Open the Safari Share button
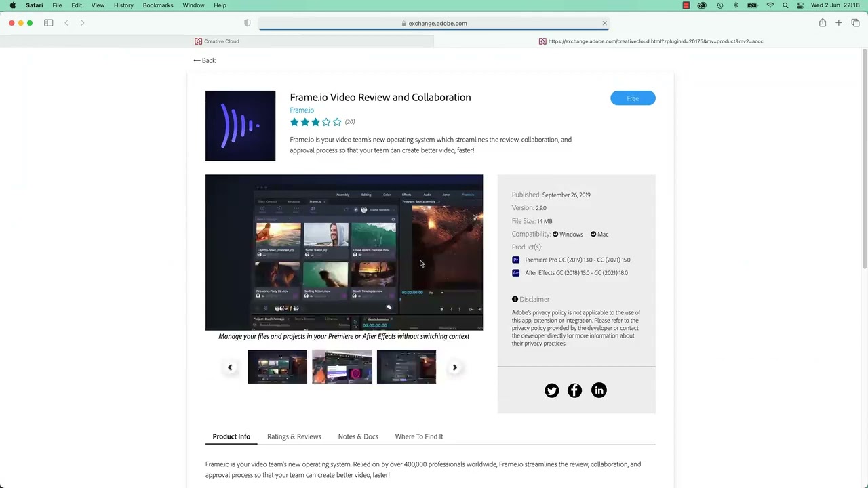This screenshot has width=868, height=488. tap(823, 23)
